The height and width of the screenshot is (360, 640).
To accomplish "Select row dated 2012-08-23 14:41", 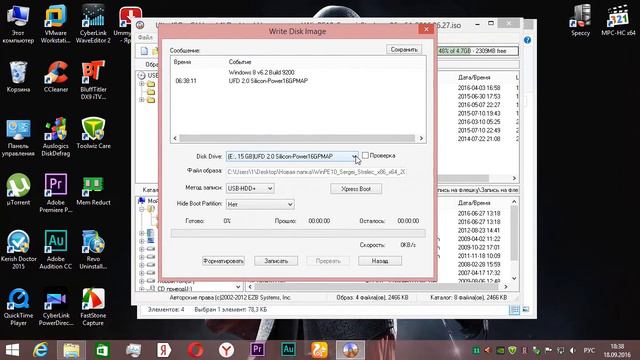I will coord(479,230).
